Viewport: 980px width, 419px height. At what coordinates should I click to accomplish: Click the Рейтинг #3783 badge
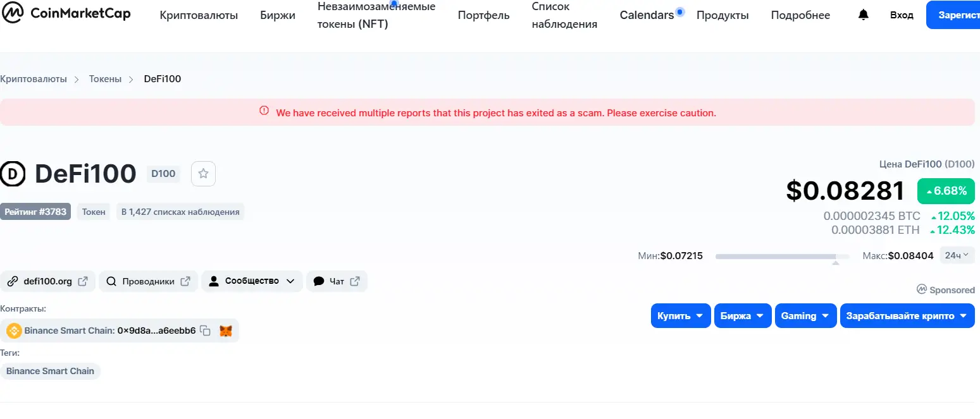click(35, 212)
